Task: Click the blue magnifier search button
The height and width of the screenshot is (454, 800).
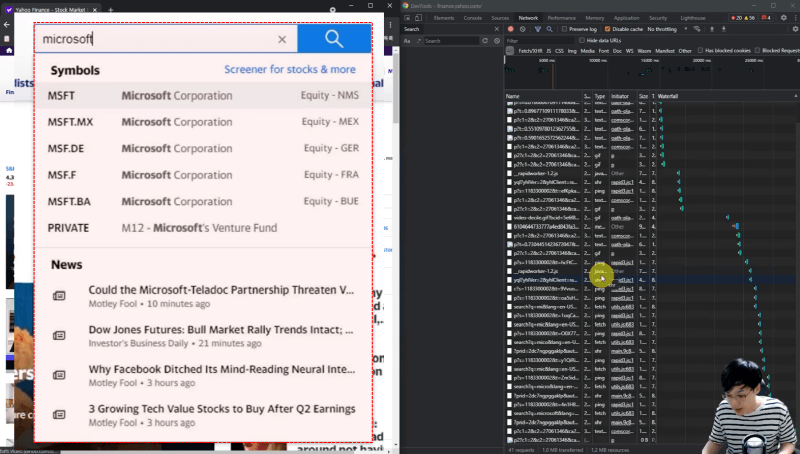Action: [x=334, y=39]
